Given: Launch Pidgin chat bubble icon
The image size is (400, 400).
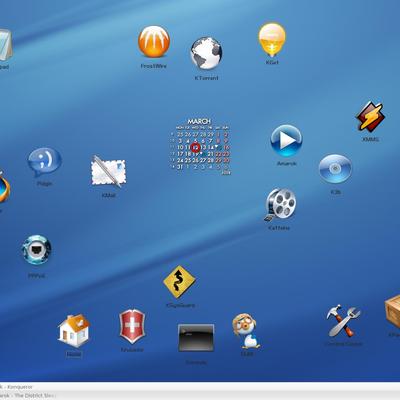Looking at the screenshot, I should [44, 162].
